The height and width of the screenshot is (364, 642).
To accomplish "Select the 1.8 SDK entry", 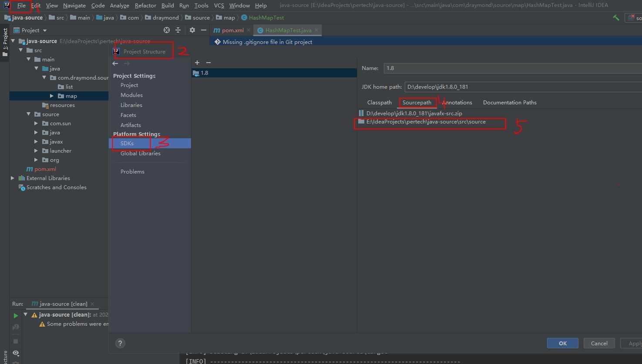I will [x=274, y=73].
